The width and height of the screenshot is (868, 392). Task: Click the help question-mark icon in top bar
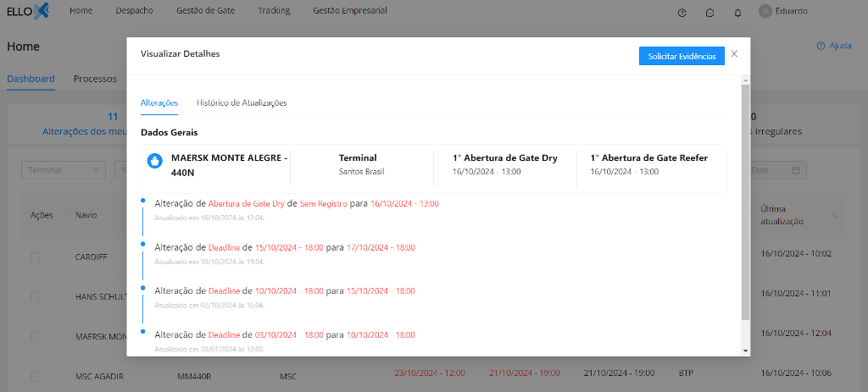[682, 12]
